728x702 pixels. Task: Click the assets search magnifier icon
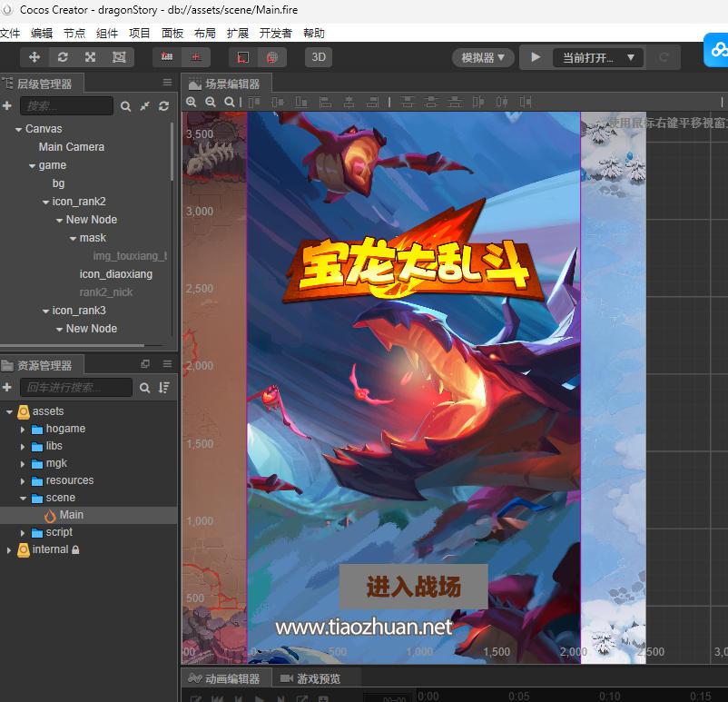(145, 388)
